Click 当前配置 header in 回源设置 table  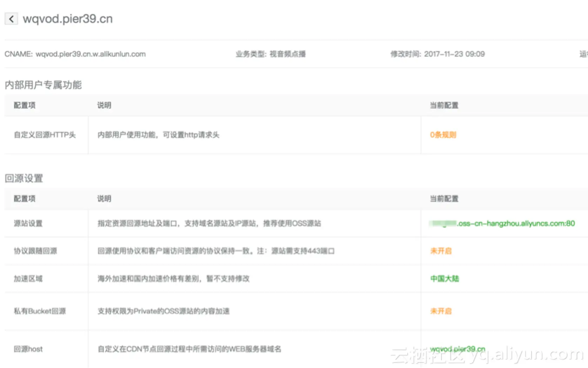444,199
